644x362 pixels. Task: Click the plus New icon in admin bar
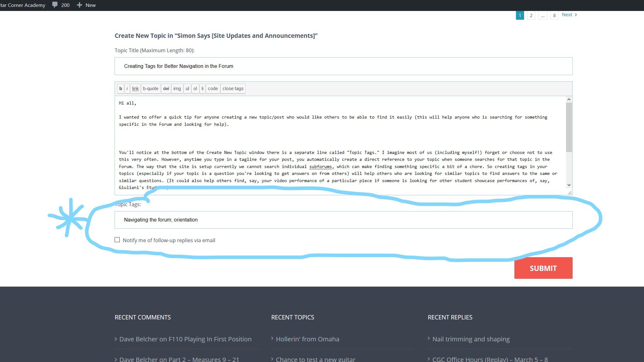pyautogui.click(x=80, y=5)
